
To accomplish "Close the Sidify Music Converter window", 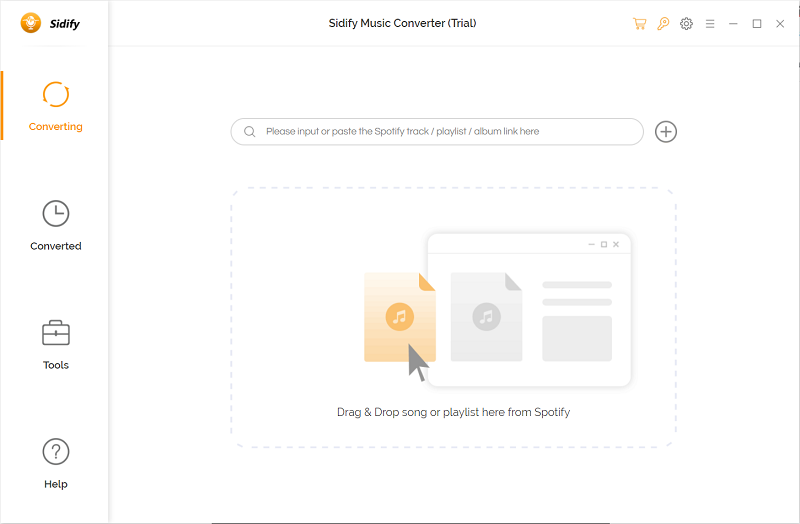I will (780, 23).
